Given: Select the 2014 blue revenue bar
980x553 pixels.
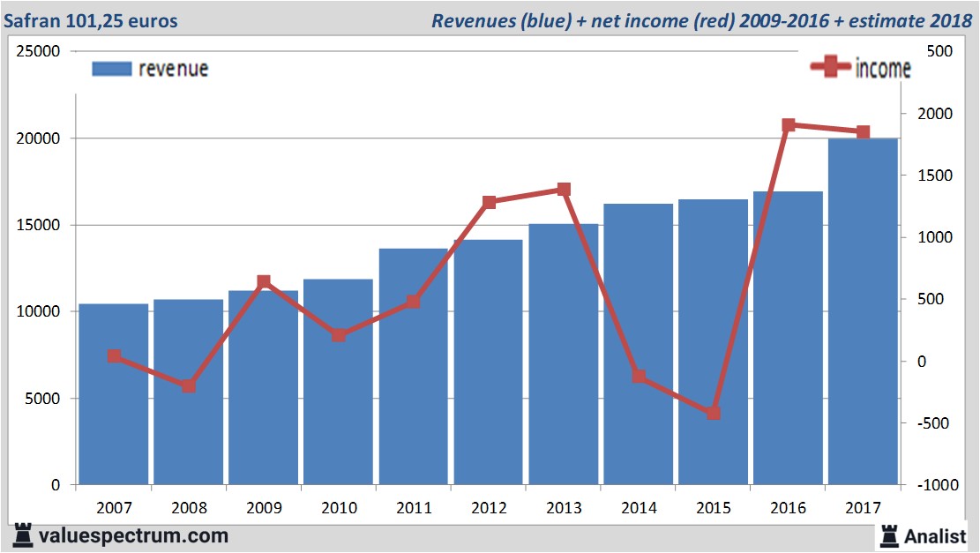Looking at the screenshot, I should pos(638,344).
